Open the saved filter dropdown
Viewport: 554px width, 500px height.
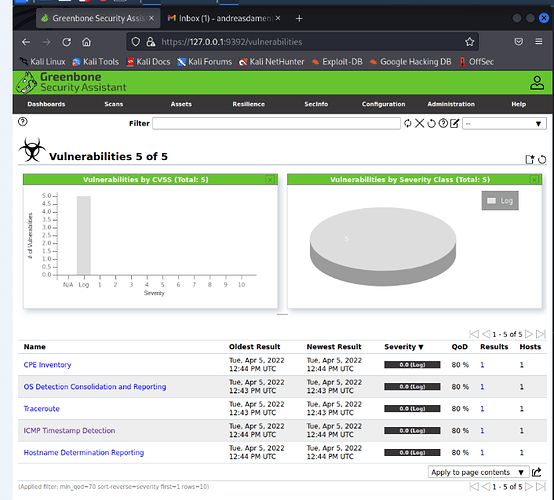pos(504,124)
